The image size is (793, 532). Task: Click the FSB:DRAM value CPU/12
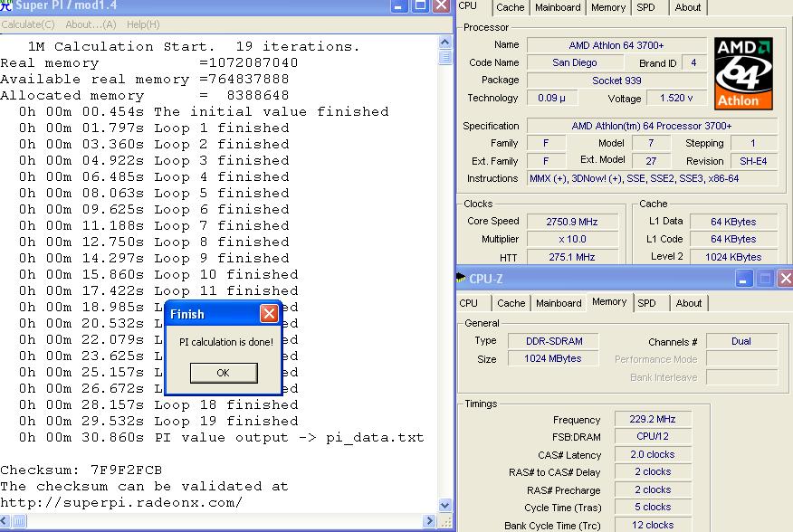653,436
